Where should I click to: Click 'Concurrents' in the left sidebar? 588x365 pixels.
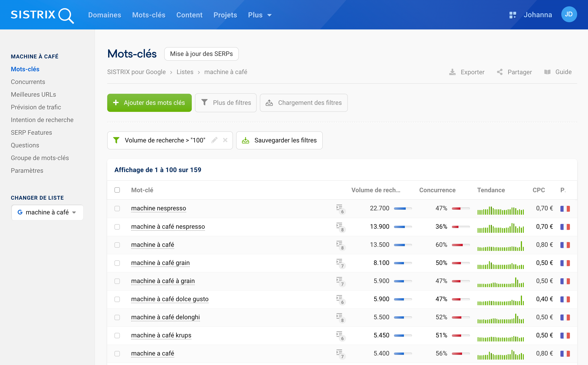28,82
